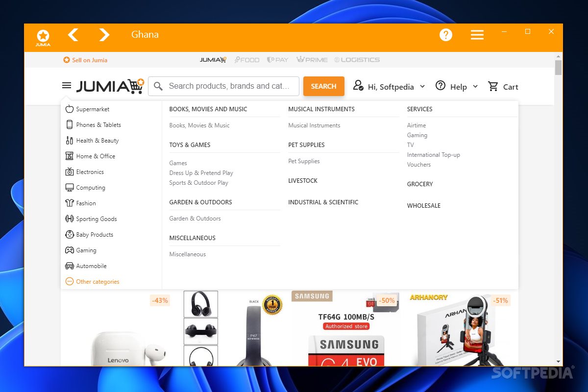The image size is (588, 392).
Task: Click the search magnifier icon
Action: tap(158, 86)
